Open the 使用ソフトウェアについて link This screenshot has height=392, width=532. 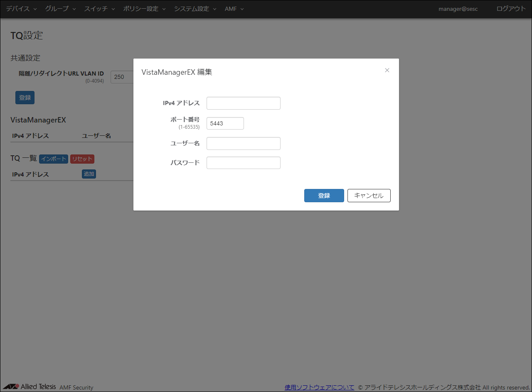click(x=319, y=387)
